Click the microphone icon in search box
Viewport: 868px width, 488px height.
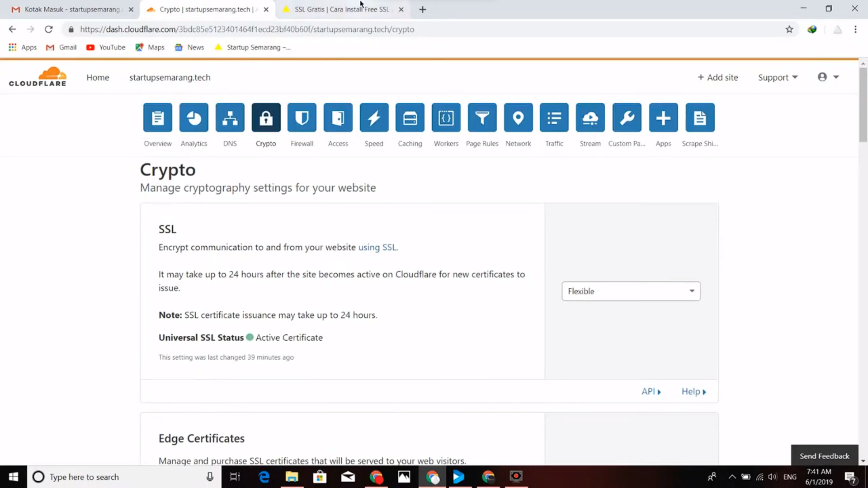tap(210, 477)
